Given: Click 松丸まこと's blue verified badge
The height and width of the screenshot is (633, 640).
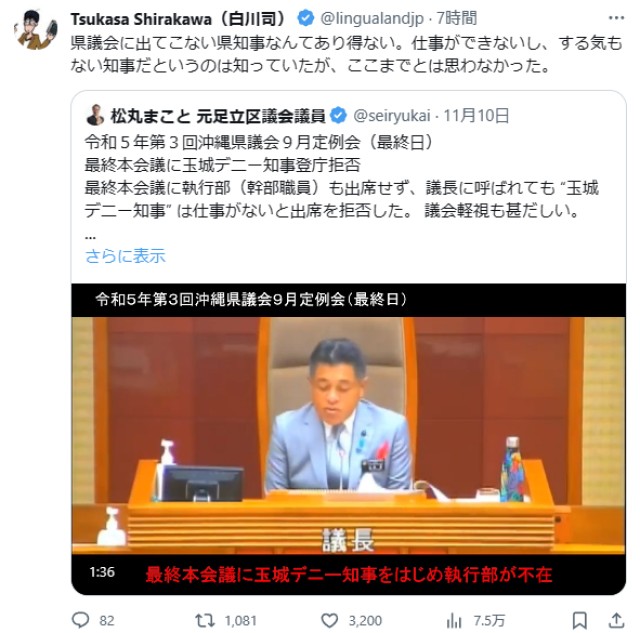Looking at the screenshot, I should coord(338,115).
